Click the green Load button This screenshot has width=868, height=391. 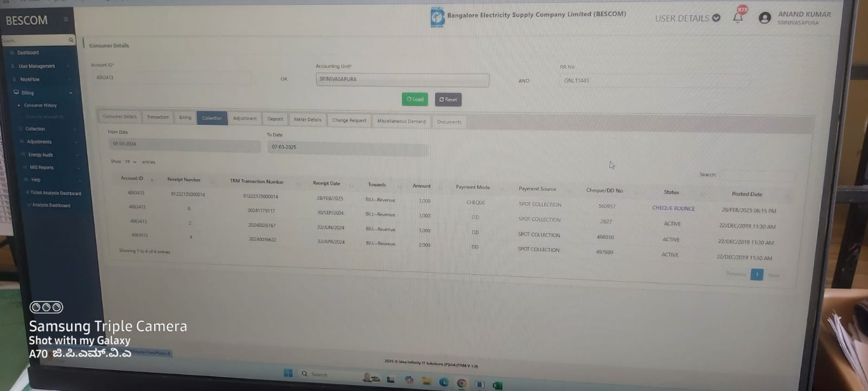tap(415, 99)
